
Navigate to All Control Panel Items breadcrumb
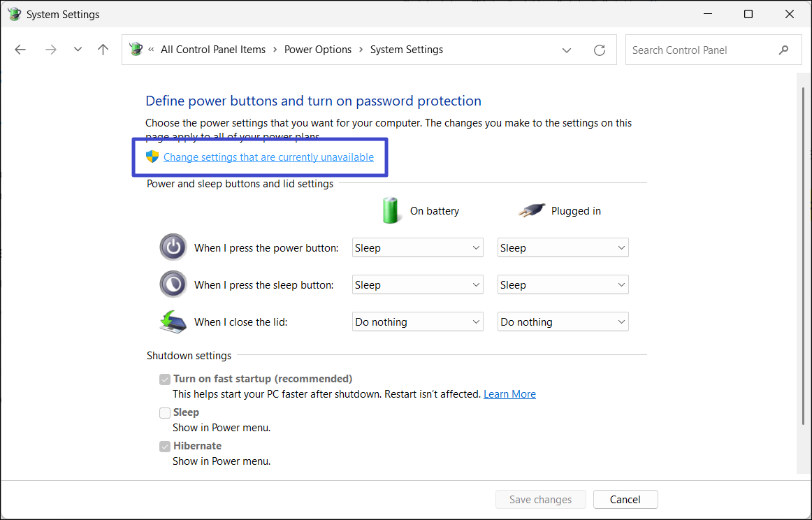[x=213, y=50]
